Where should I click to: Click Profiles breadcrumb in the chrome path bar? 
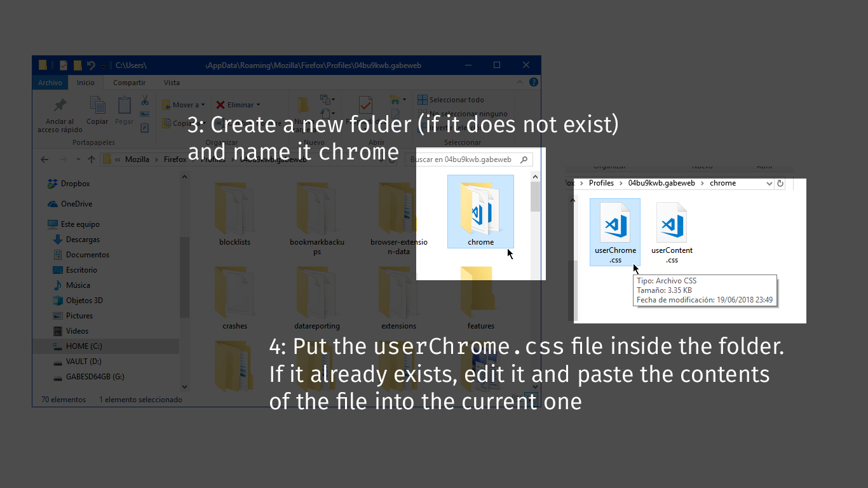point(601,183)
